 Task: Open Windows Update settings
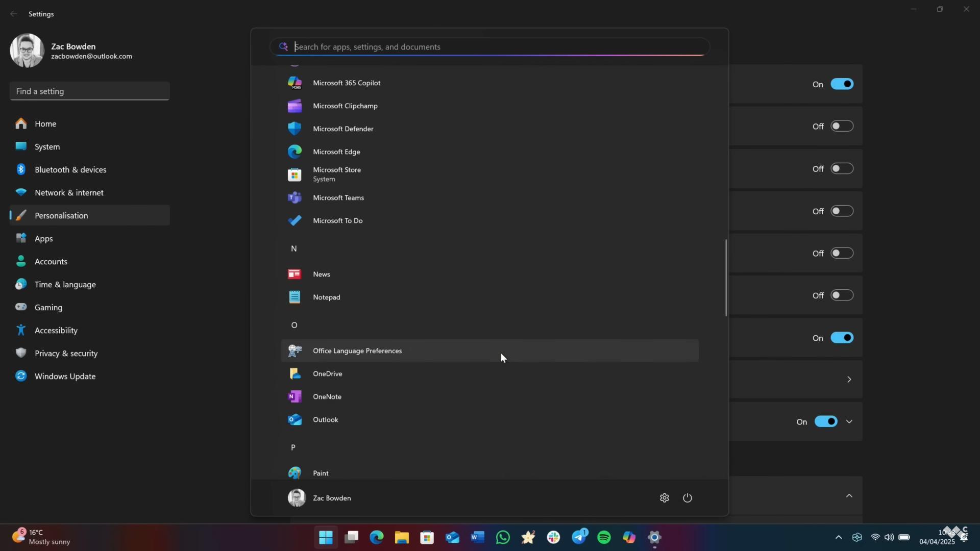tap(90, 376)
